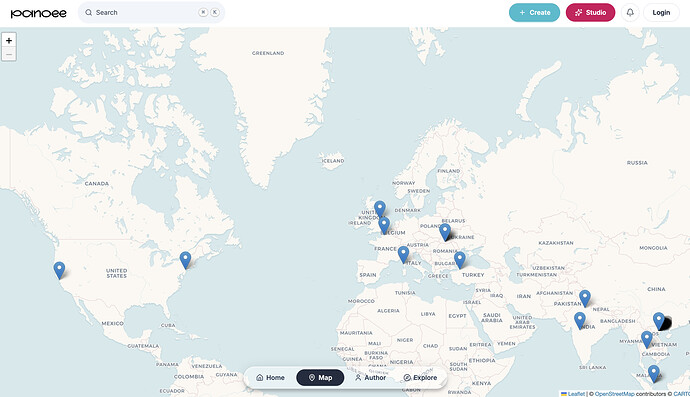Open the Studio button
Image resolution: width=690 pixels, height=397 pixels.
590,12
